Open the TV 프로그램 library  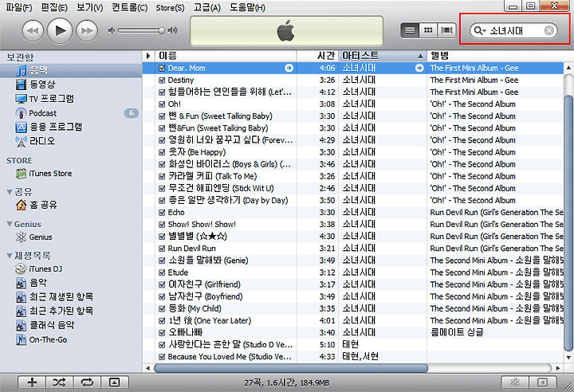coord(71,99)
